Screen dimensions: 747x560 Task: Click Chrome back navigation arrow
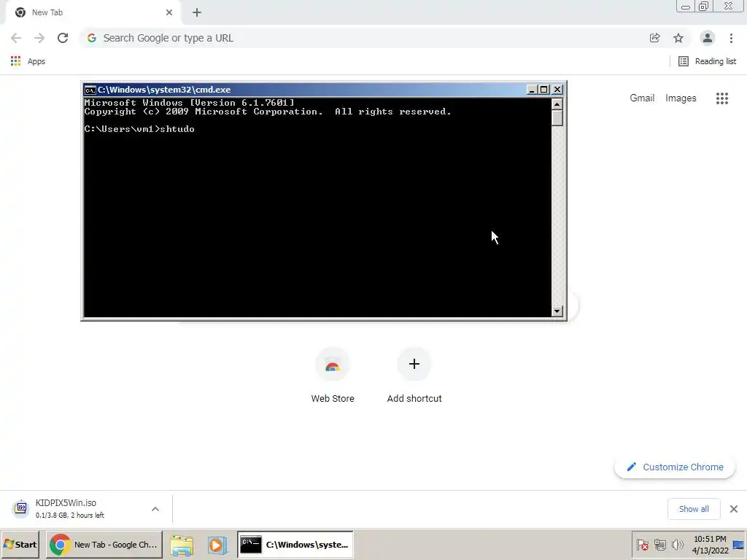[x=16, y=38]
